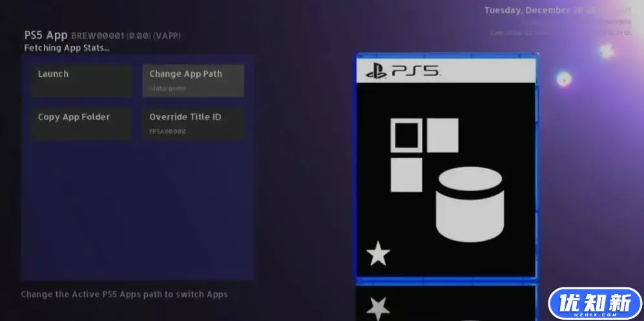Click the star icon on the selected cover
This screenshot has width=644, height=321.
[x=378, y=254]
